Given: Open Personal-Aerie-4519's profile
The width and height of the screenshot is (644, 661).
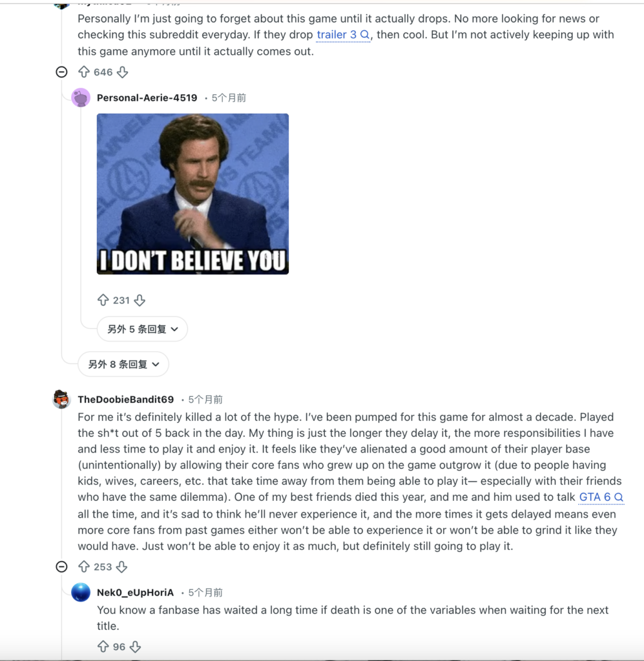Looking at the screenshot, I should [147, 98].
